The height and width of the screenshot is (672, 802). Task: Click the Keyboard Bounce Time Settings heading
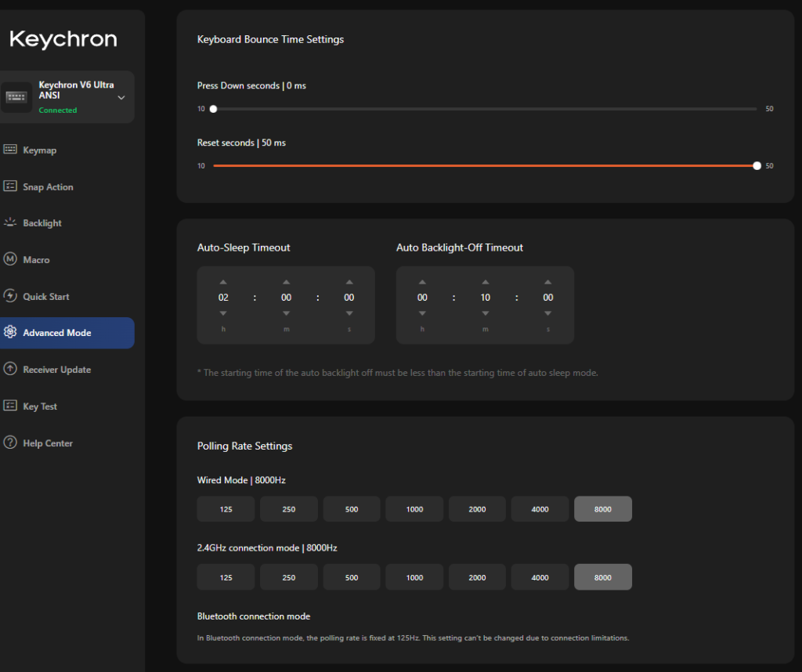point(270,39)
